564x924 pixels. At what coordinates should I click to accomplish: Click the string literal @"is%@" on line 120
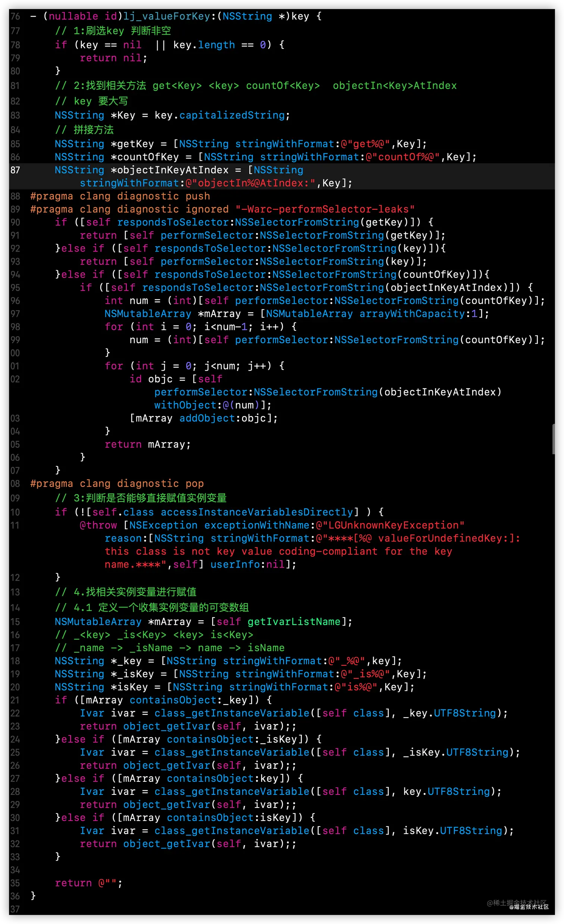coord(356,687)
